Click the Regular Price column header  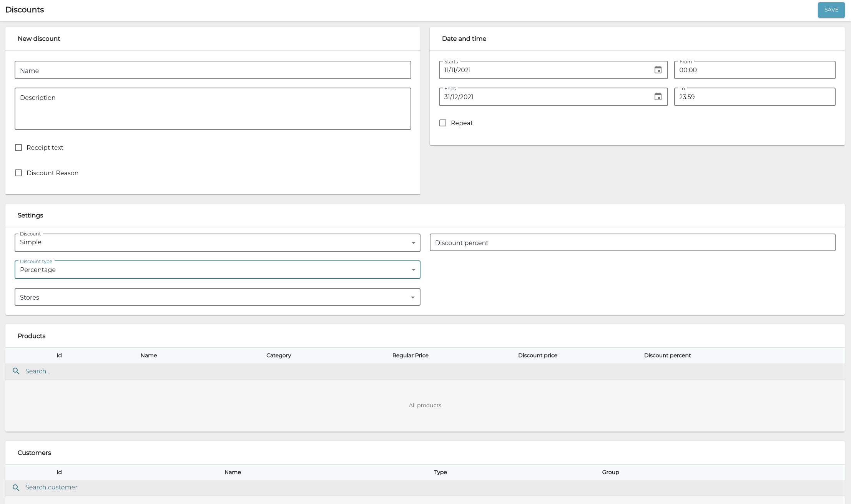pyautogui.click(x=410, y=355)
